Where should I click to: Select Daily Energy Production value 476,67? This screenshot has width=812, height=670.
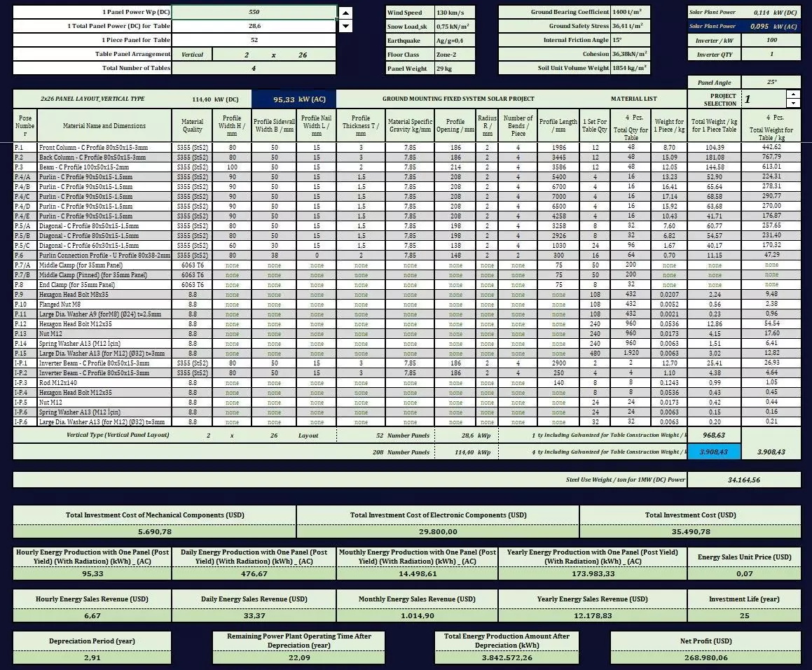[254, 574]
